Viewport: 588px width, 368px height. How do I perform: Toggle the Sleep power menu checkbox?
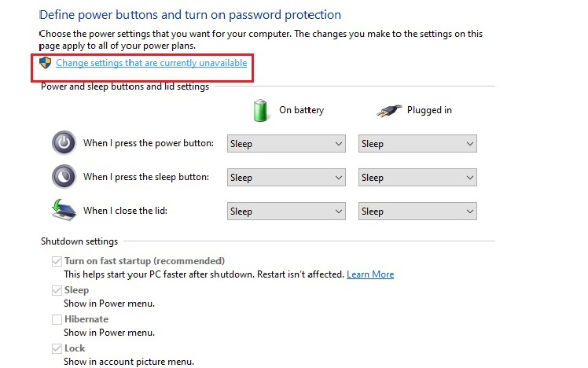click(x=57, y=290)
